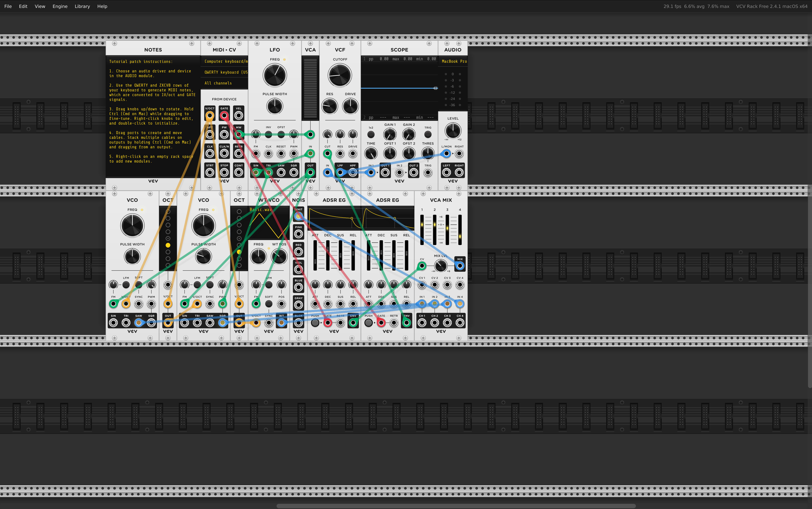Open the Library menu
This screenshot has height=509, width=812.
tap(82, 6)
